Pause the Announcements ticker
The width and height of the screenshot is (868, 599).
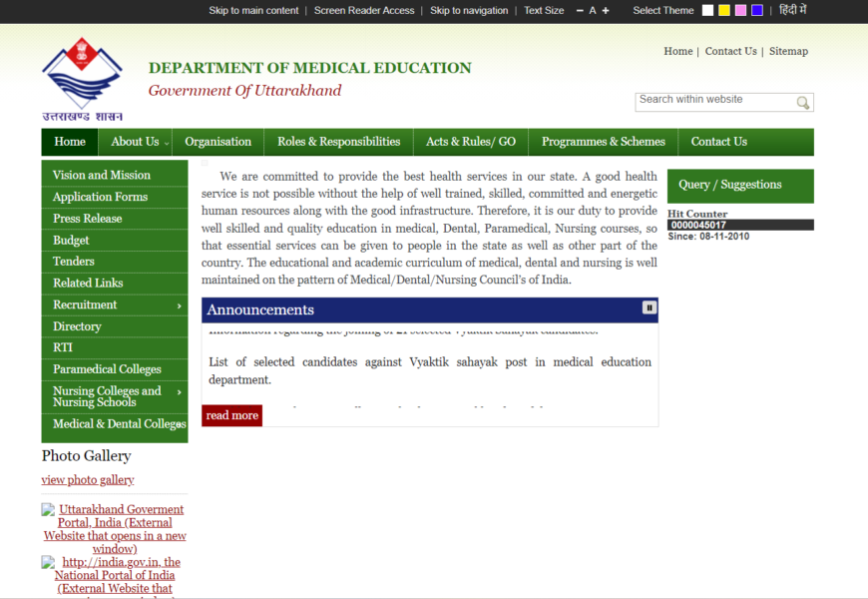coord(650,307)
